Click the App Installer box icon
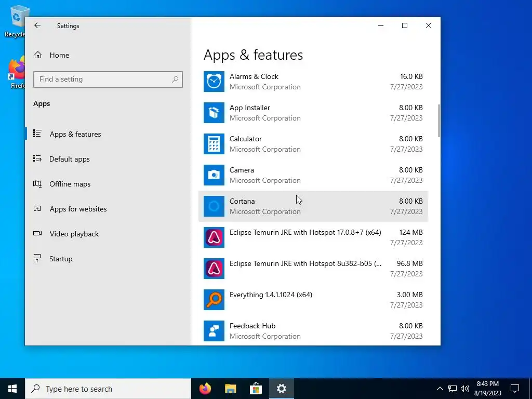The width and height of the screenshot is (532, 399). [x=214, y=113]
